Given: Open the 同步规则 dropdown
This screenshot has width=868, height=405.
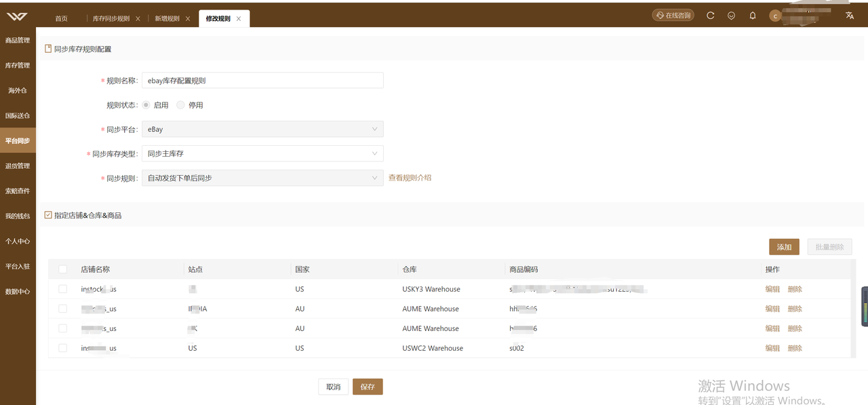Looking at the screenshot, I should [x=262, y=178].
